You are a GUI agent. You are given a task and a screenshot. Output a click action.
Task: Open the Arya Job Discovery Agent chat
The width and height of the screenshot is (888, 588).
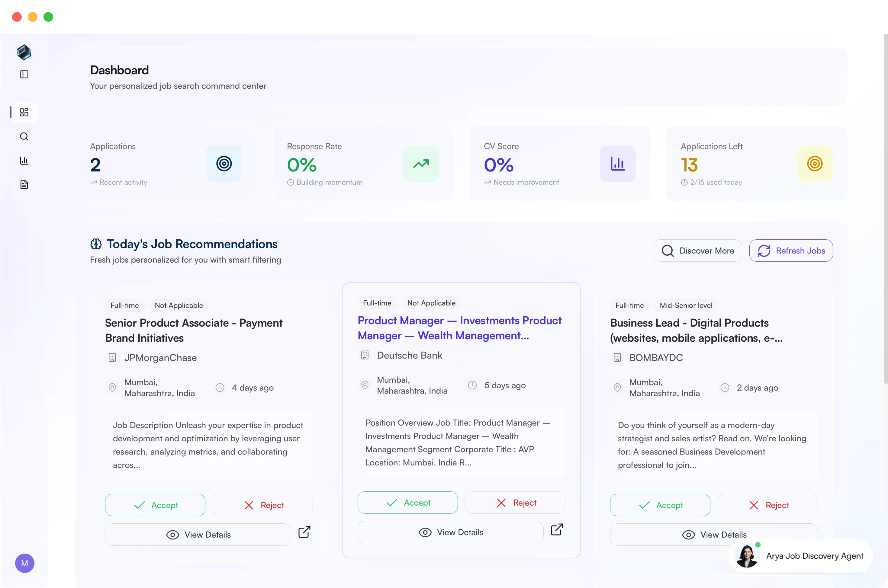pyautogui.click(x=801, y=556)
